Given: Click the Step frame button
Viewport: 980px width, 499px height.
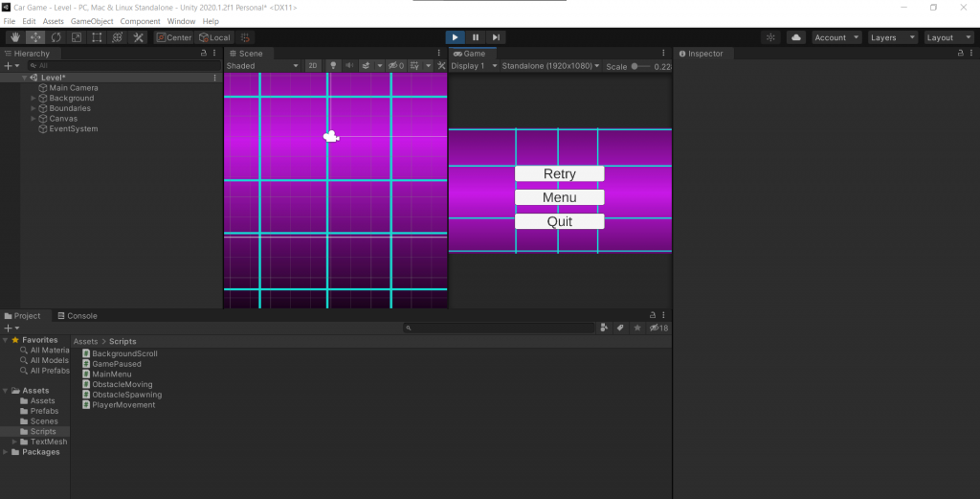Looking at the screenshot, I should (x=496, y=37).
